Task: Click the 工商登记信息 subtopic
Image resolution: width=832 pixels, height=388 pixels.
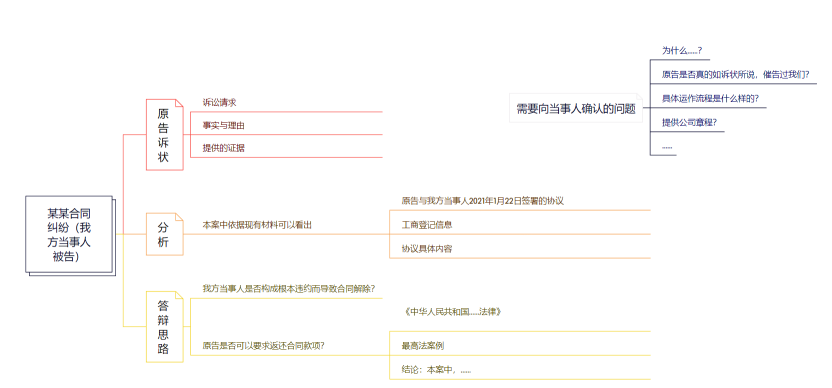Action: pos(427,225)
